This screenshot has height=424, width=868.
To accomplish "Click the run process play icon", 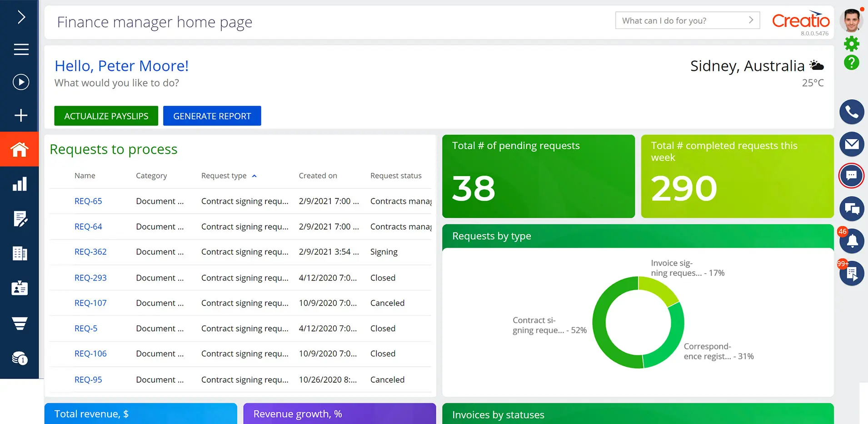I will 21,82.
